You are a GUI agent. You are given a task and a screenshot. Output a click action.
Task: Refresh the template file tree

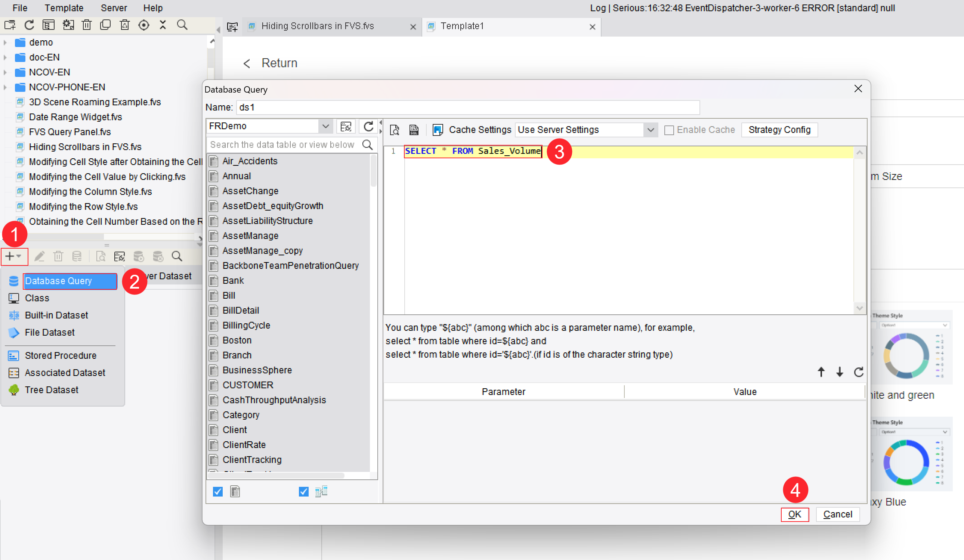pyautogui.click(x=29, y=25)
